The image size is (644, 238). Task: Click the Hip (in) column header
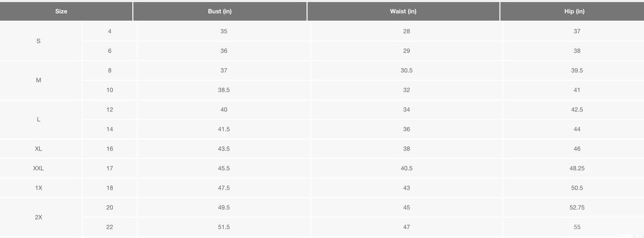(574, 12)
